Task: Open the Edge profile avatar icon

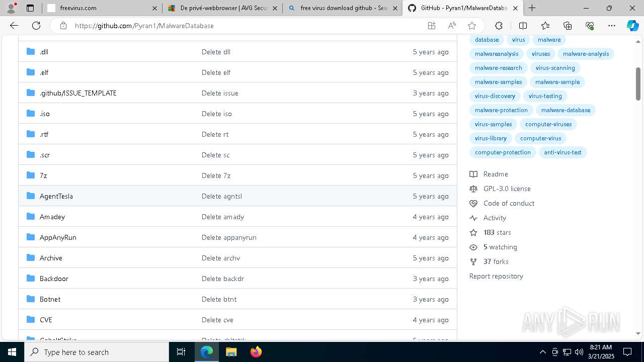Action: (x=11, y=8)
